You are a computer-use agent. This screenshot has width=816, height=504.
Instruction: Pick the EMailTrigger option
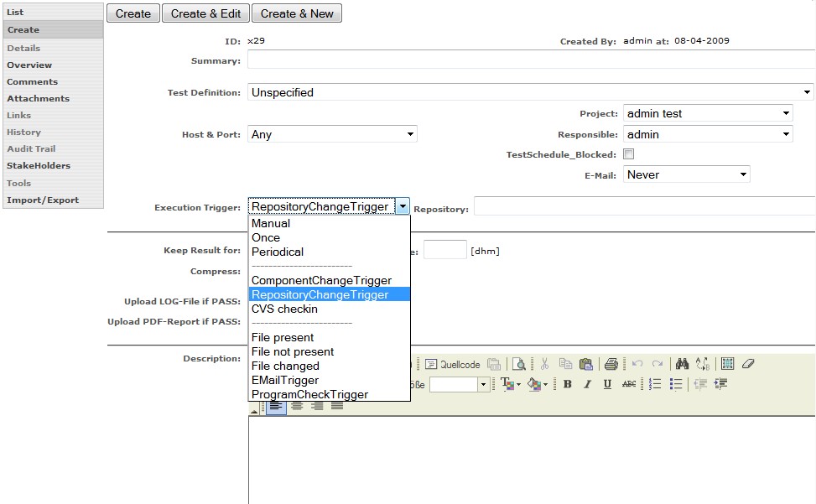[x=285, y=380]
